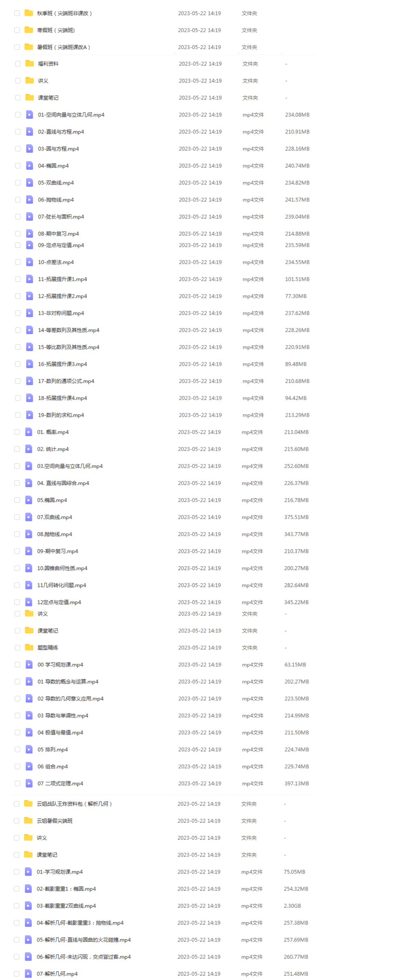The width and height of the screenshot is (420, 980).
Task: Open the 云姐战队王炸资料包（解析几何）folder
Action: point(74,804)
